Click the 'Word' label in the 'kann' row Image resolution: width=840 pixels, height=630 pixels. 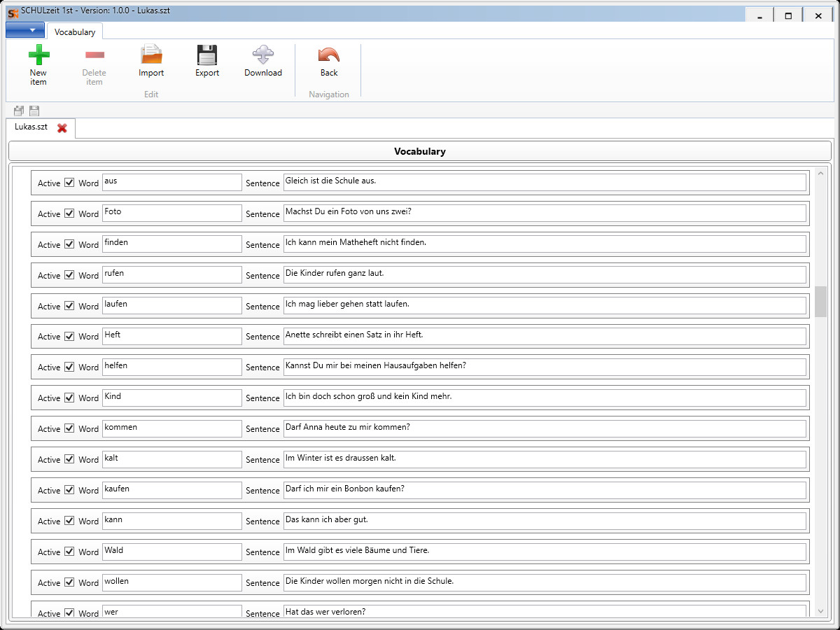pos(88,521)
